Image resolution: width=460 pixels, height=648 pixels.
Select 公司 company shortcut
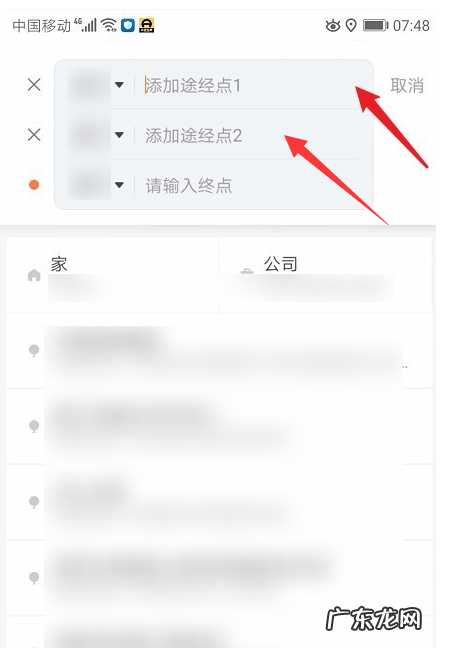click(326, 275)
